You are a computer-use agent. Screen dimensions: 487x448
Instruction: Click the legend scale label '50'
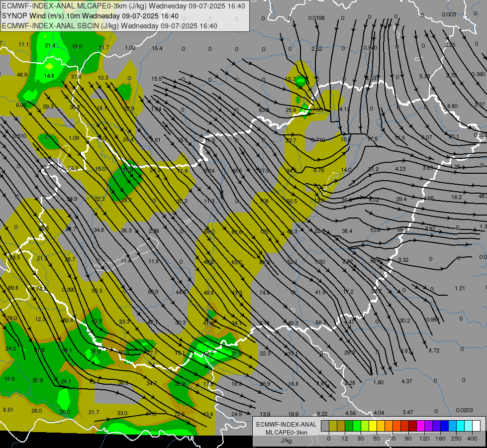377,439
